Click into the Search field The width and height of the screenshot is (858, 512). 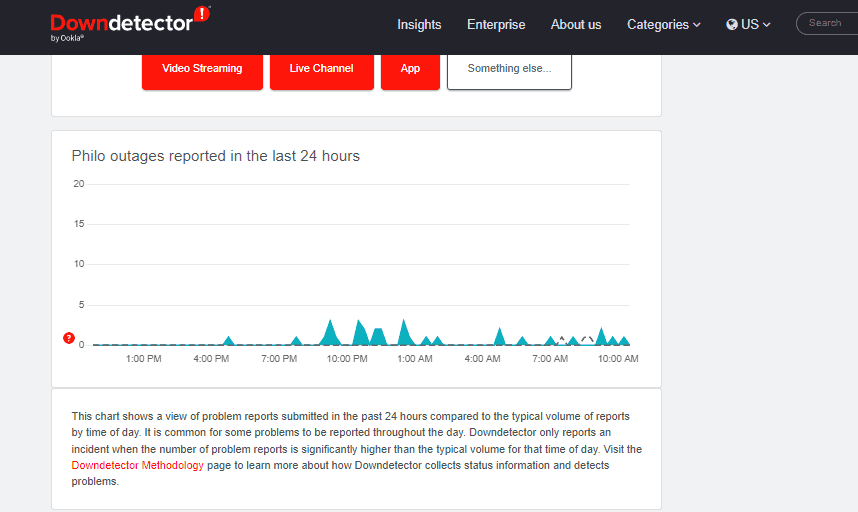[827, 24]
